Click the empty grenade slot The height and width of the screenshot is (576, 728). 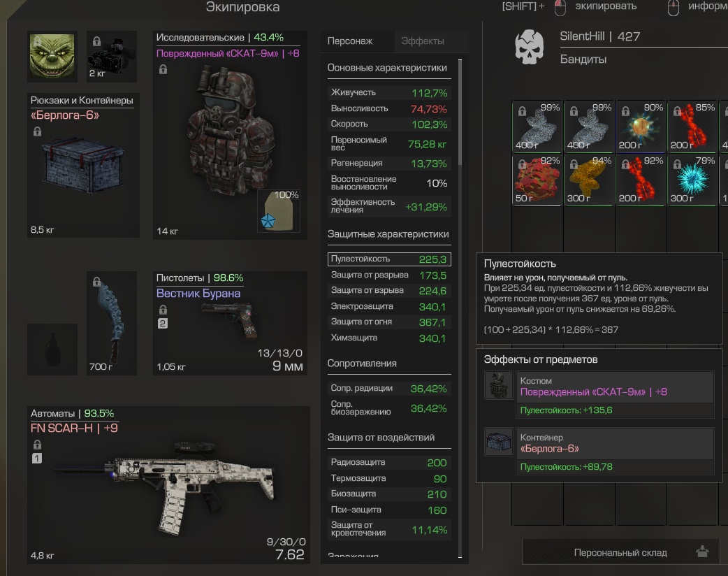52,350
